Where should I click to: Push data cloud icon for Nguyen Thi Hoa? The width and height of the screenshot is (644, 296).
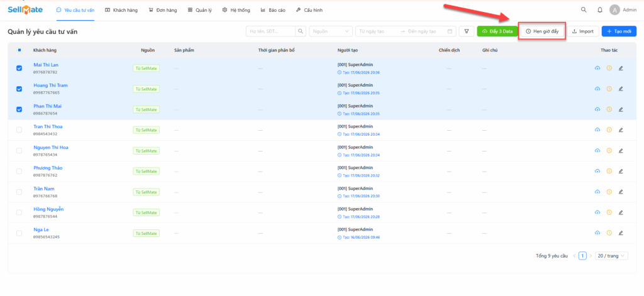click(597, 151)
